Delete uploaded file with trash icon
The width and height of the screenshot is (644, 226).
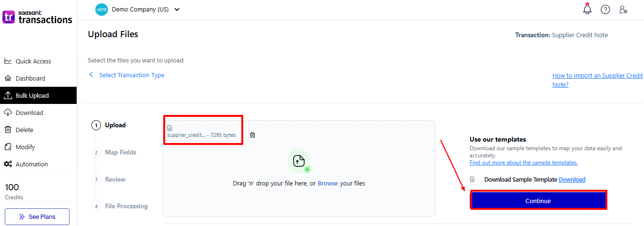tap(252, 135)
